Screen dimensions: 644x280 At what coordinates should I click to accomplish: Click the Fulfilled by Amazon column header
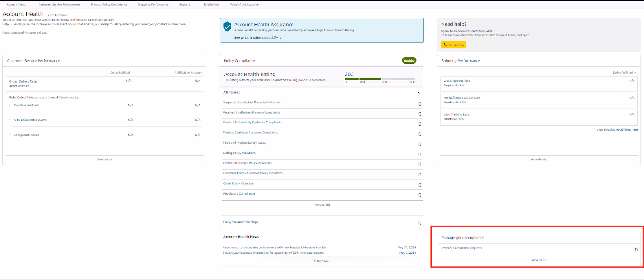tap(188, 73)
